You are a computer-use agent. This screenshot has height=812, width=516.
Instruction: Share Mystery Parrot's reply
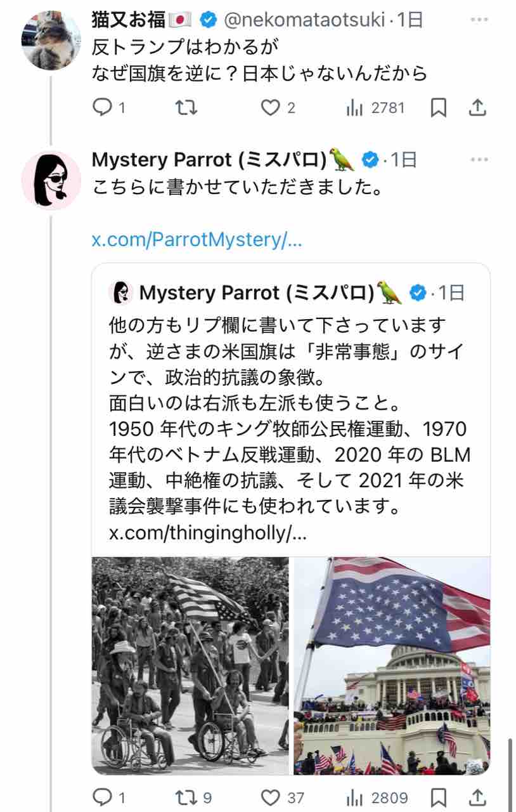(x=477, y=797)
